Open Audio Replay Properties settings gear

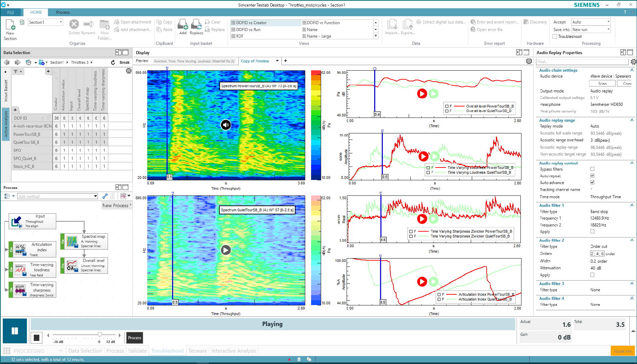pyautogui.click(x=633, y=62)
